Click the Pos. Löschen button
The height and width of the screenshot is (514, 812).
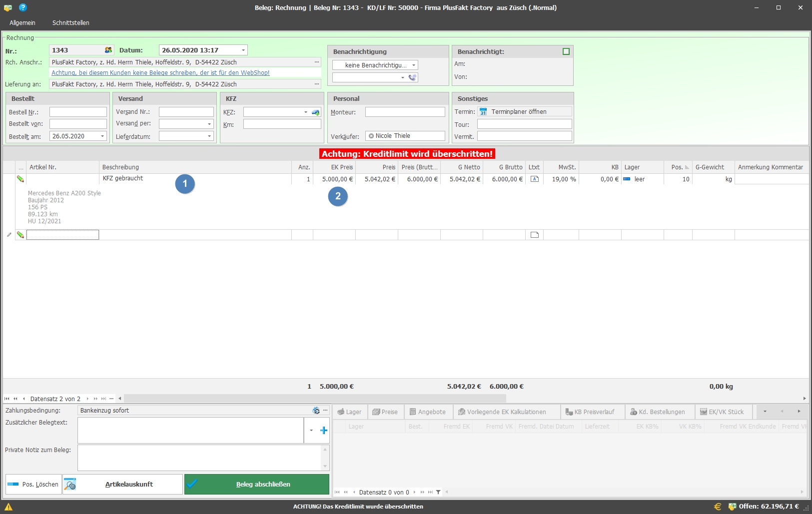pyautogui.click(x=33, y=484)
